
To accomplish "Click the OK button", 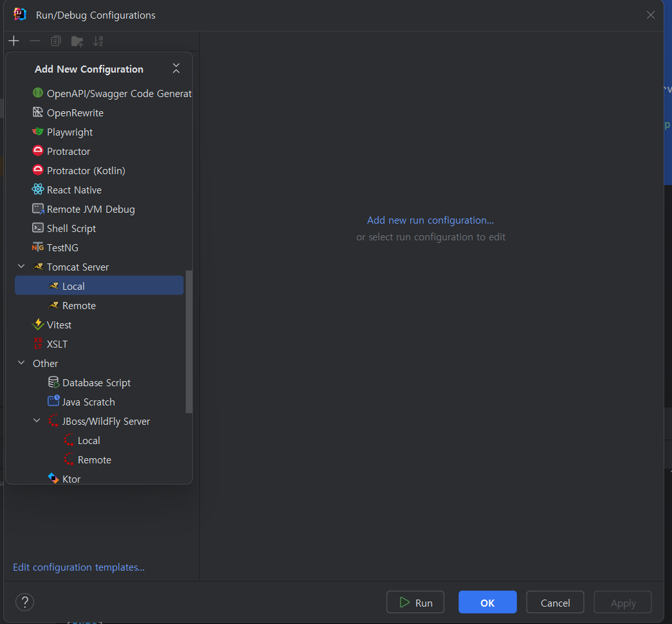I will 487,602.
